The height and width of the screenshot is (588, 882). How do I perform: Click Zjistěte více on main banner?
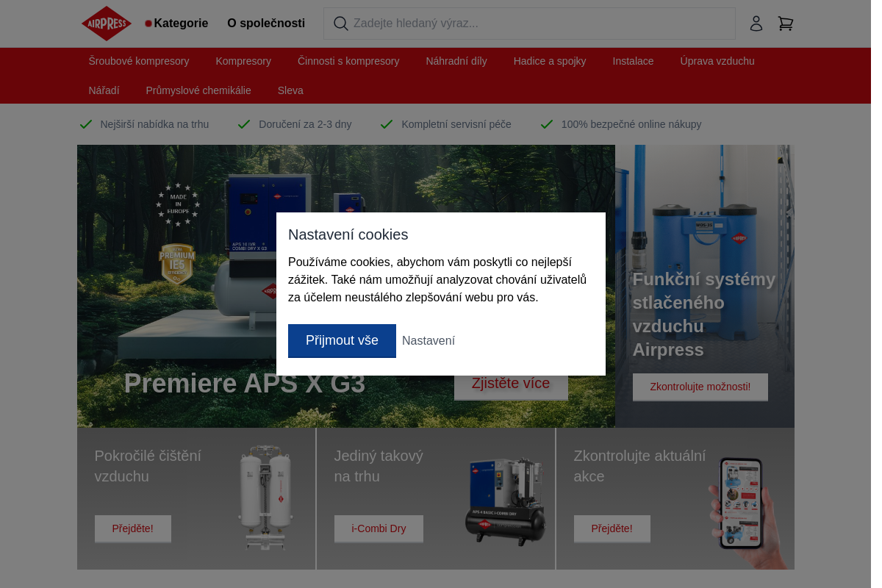511,384
